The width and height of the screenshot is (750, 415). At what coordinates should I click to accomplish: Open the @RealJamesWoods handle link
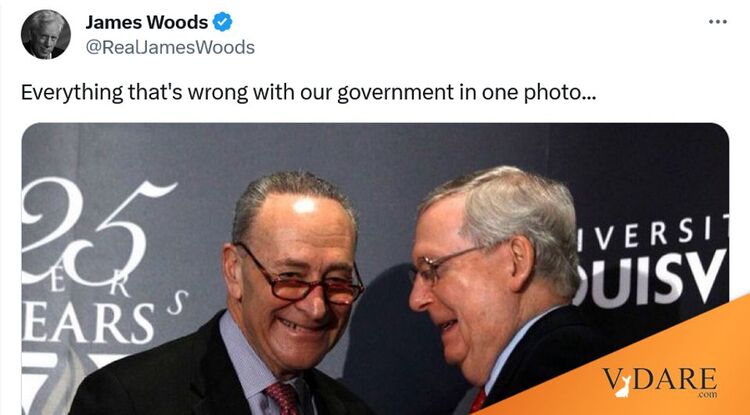coord(170,47)
